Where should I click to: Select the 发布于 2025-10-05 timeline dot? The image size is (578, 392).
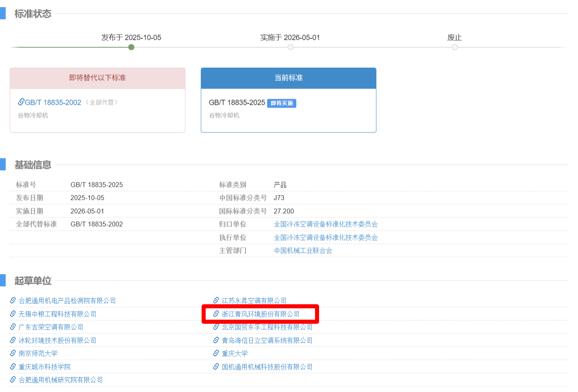(x=131, y=47)
